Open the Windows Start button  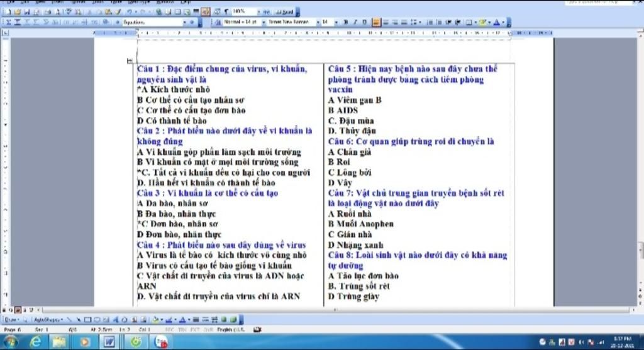[10, 342]
